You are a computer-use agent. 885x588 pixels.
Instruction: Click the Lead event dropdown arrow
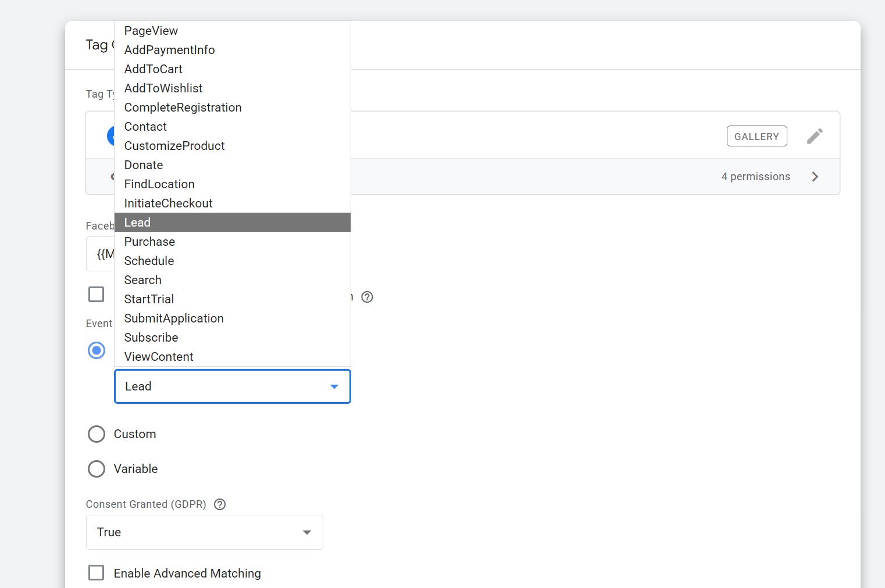[334, 386]
